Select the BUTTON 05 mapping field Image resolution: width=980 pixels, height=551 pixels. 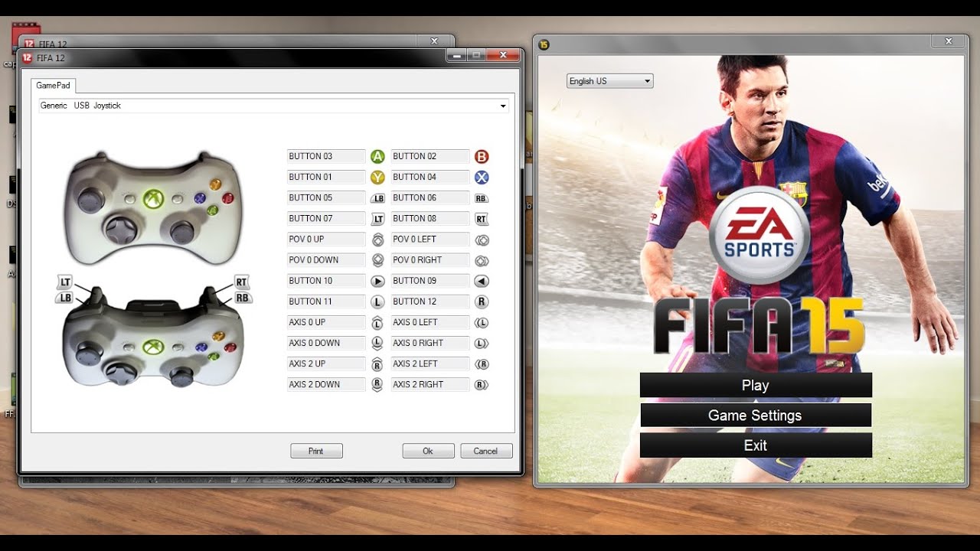tap(326, 197)
